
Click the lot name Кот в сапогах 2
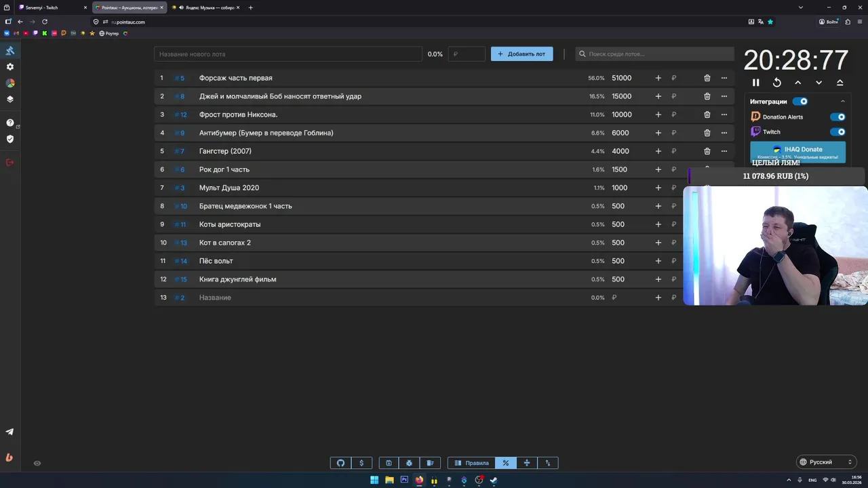click(x=225, y=243)
